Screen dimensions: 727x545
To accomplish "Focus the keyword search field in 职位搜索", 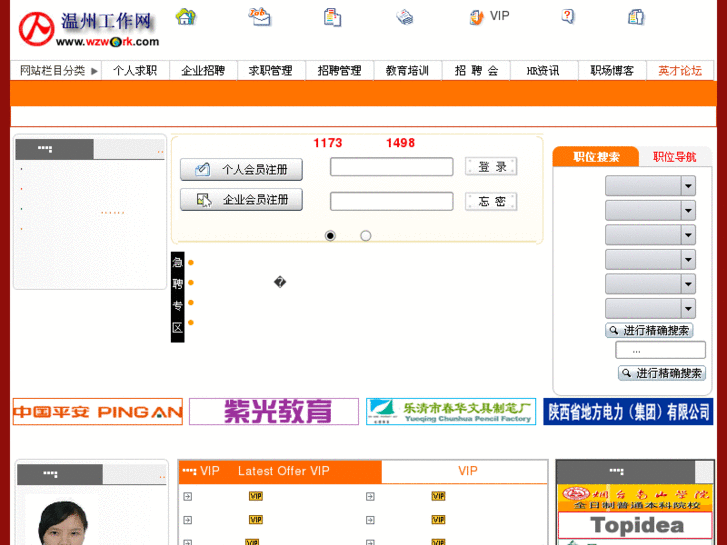I will pyautogui.click(x=660, y=350).
